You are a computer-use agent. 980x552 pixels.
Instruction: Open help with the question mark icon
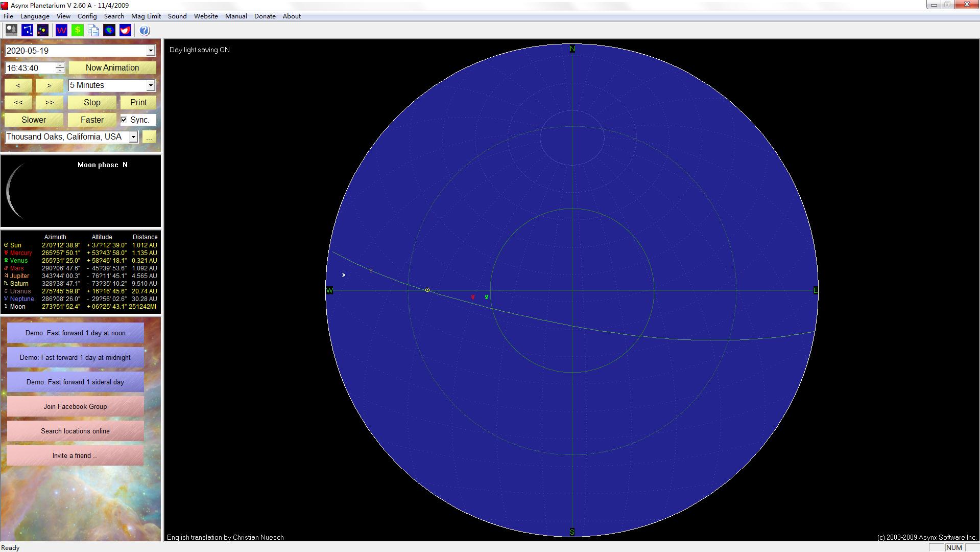click(x=145, y=30)
